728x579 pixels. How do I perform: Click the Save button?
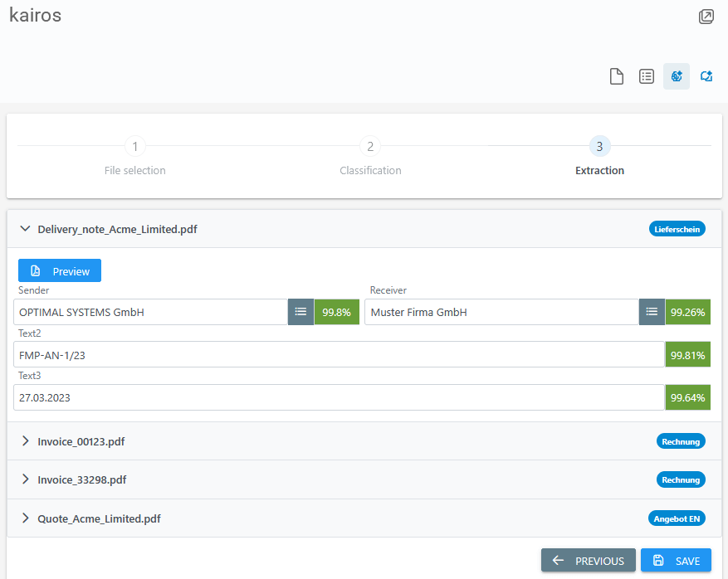pyautogui.click(x=676, y=561)
